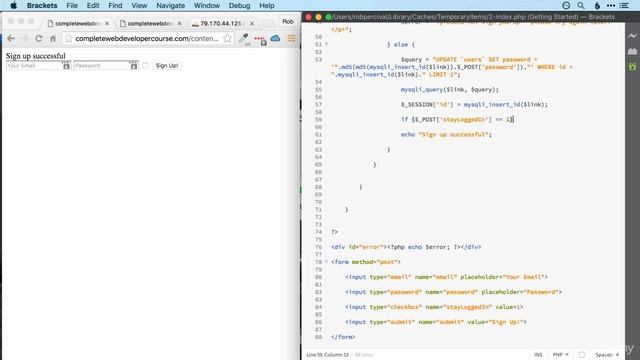Viewport: 640px width, 360px height.
Task: Open Extension Manager in Brackets sidebar
Action: [632, 51]
